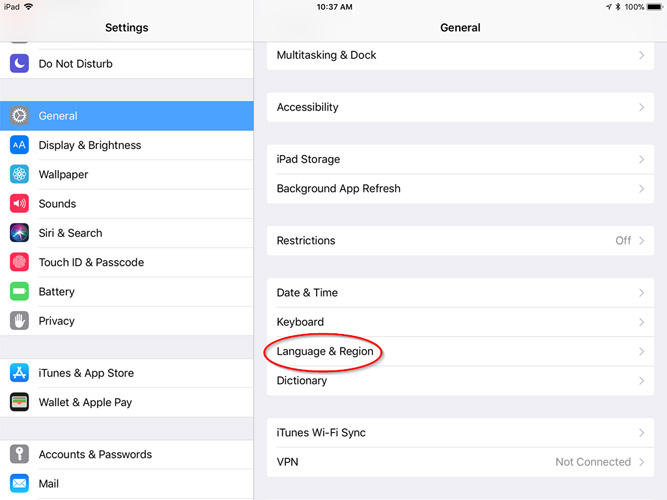Tap the Privacy hand icon
Viewport: 667px width, 500px height.
(x=19, y=321)
